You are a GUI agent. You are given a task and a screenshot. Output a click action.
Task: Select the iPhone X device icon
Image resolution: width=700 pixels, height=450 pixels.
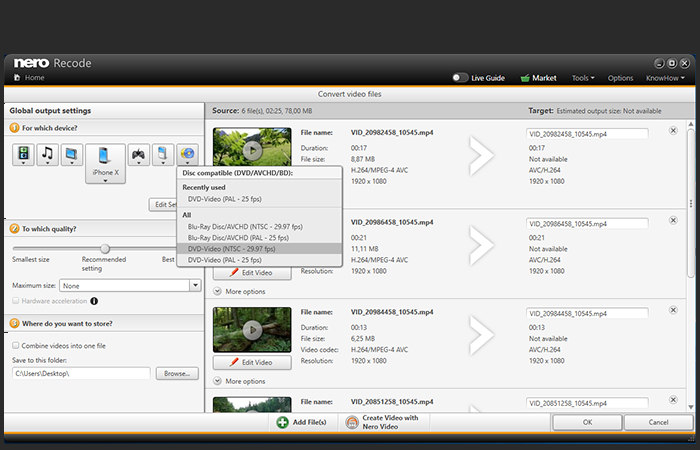(105, 156)
